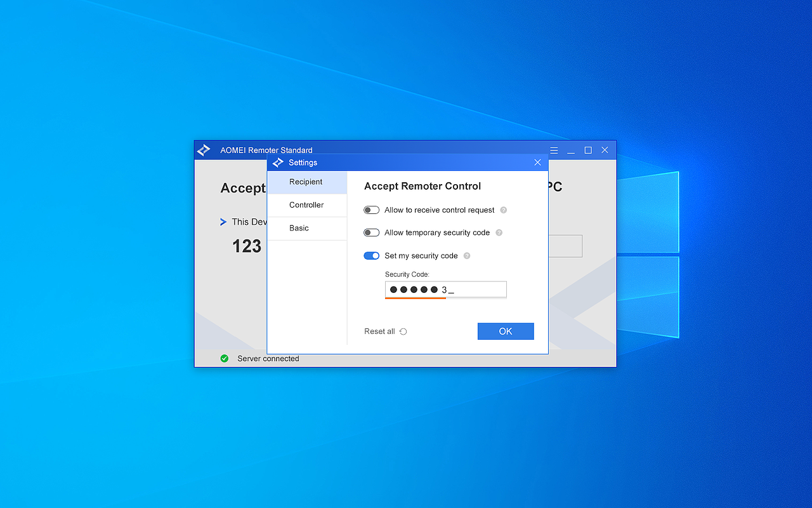Image resolution: width=812 pixels, height=508 pixels.
Task: Open the hamburger menu in AOMEI Remoter title bar
Action: 554,150
